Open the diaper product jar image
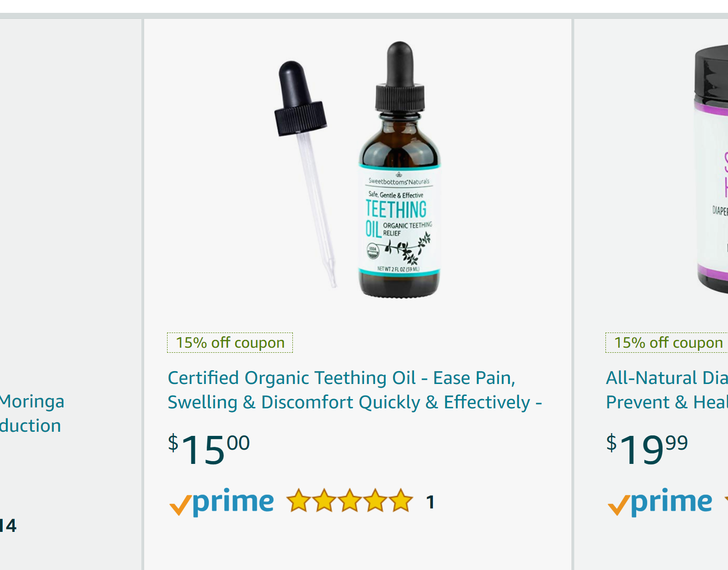The width and height of the screenshot is (728, 570). [x=711, y=169]
